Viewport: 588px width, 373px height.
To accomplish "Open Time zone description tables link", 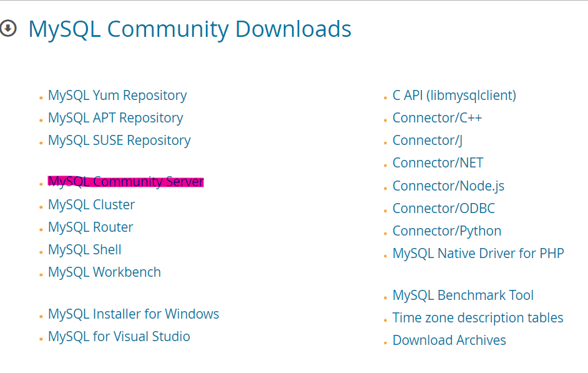I will [x=478, y=318].
